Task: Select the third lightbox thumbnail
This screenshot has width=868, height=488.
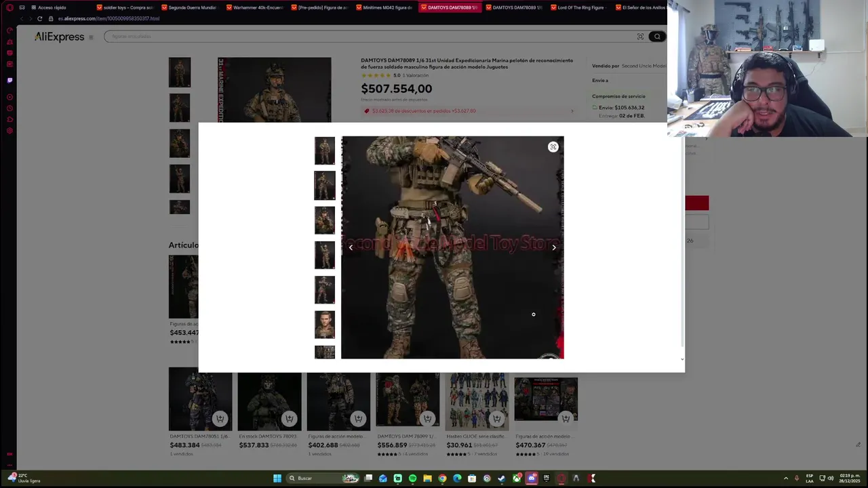Action: tap(325, 220)
